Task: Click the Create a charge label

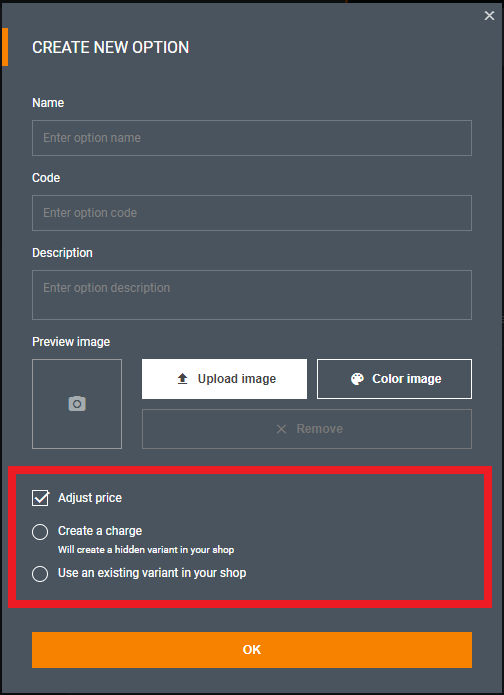Action: 100,531
